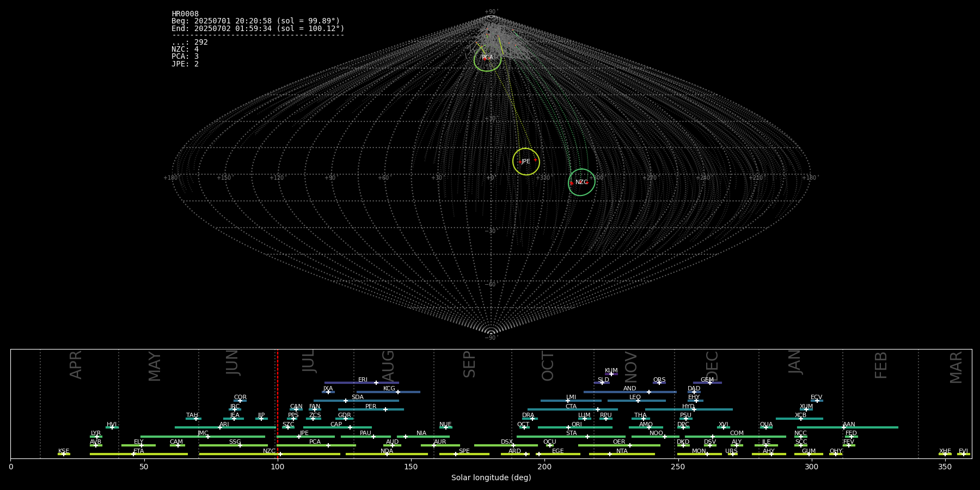This screenshot has width=980, height=490.
Task: Click the ETA shower bar in the timeline
Action: (x=139, y=454)
